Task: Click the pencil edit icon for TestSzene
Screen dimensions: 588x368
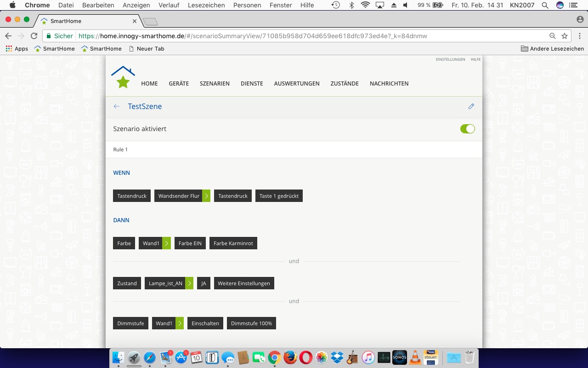Action: [x=471, y=106]
